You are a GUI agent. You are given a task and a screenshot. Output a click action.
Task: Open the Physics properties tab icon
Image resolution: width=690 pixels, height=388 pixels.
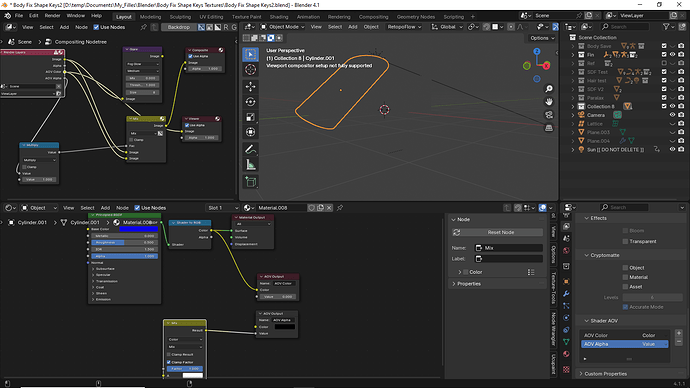pyautogui.click(x=566, y=317)
